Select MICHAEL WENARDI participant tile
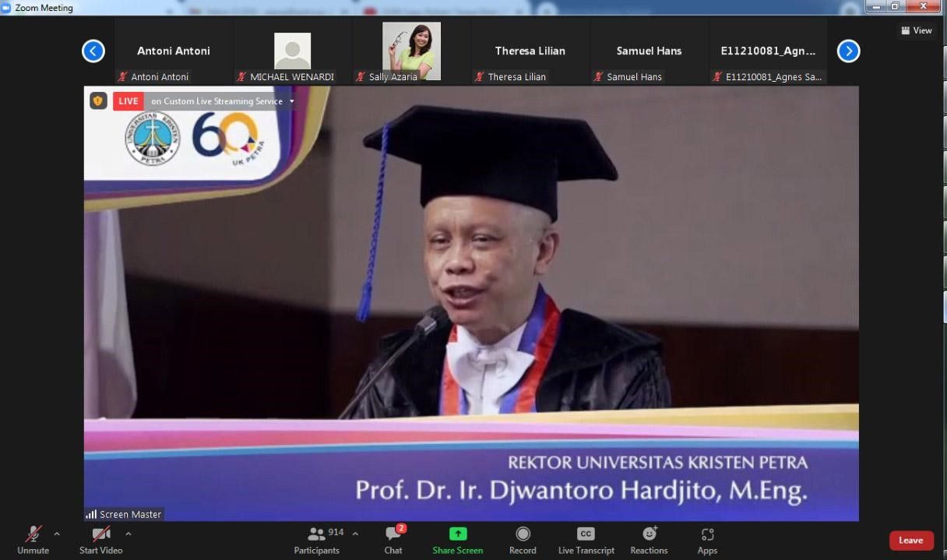This screenshot has width=947, height=560. click(293, 51)
